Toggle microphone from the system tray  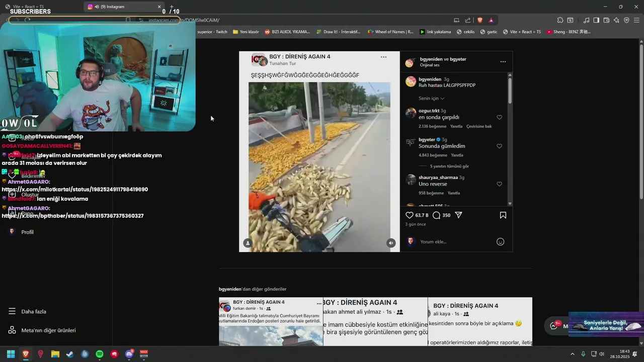click(583, 354)
